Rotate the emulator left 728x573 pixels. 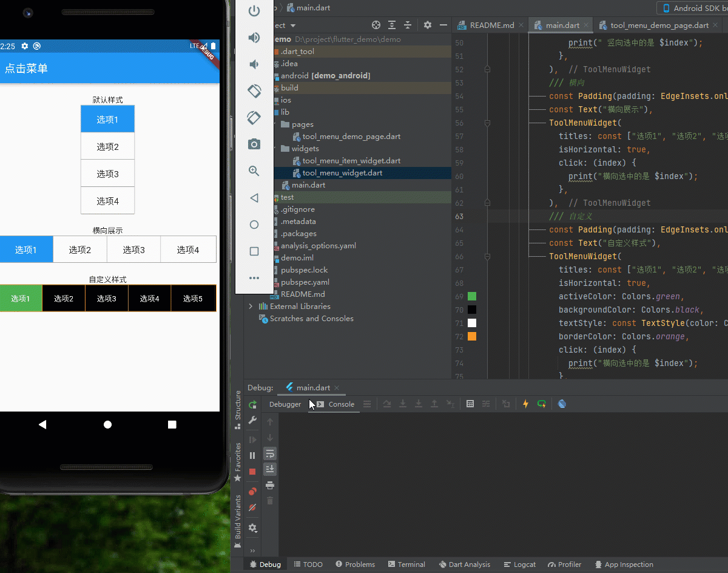[x=254, y=91]
